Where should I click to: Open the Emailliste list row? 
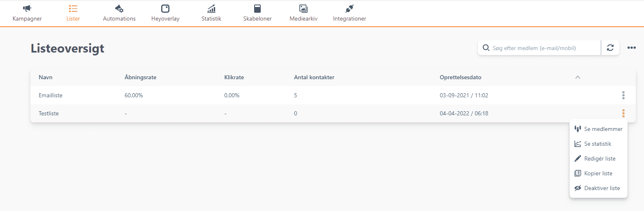[x=51, y=96]
